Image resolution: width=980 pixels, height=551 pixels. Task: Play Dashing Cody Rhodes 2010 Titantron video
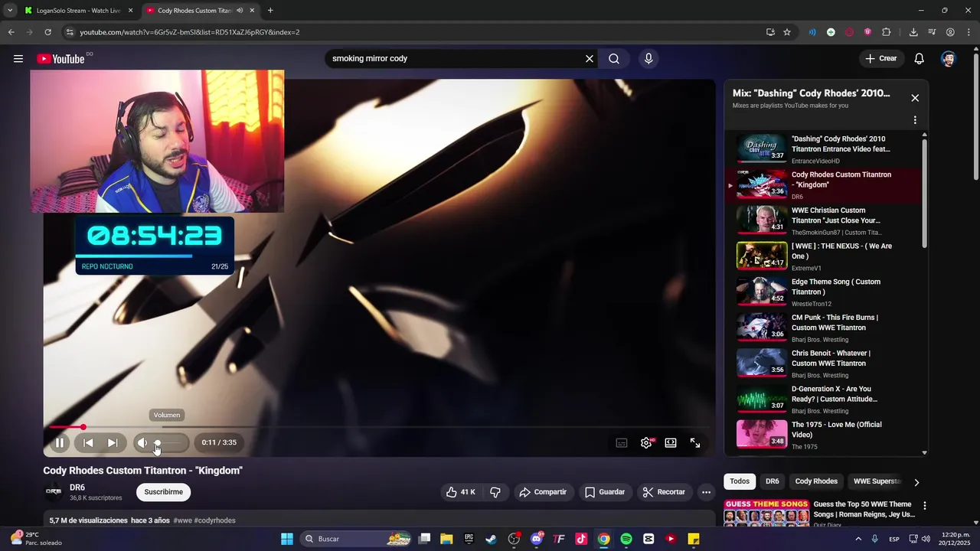tap(822, 149)
